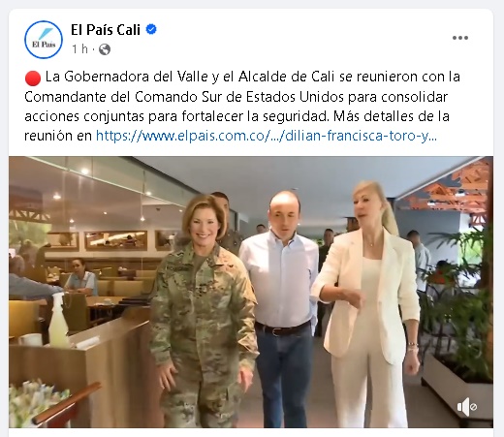Play the video of the three people walking

[251, 292]
